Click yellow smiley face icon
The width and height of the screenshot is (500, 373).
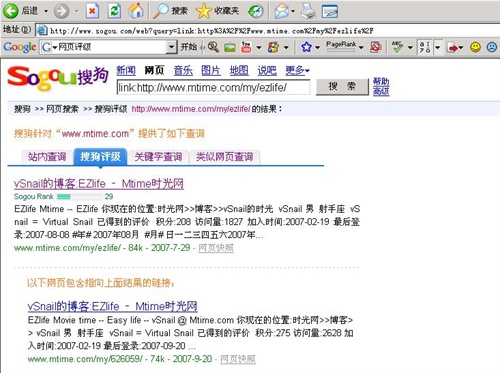click(475, 47)
